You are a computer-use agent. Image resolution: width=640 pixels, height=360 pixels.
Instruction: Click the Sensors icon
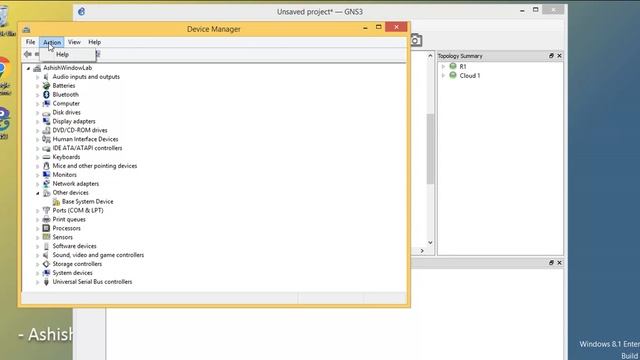tap(46, 237)
